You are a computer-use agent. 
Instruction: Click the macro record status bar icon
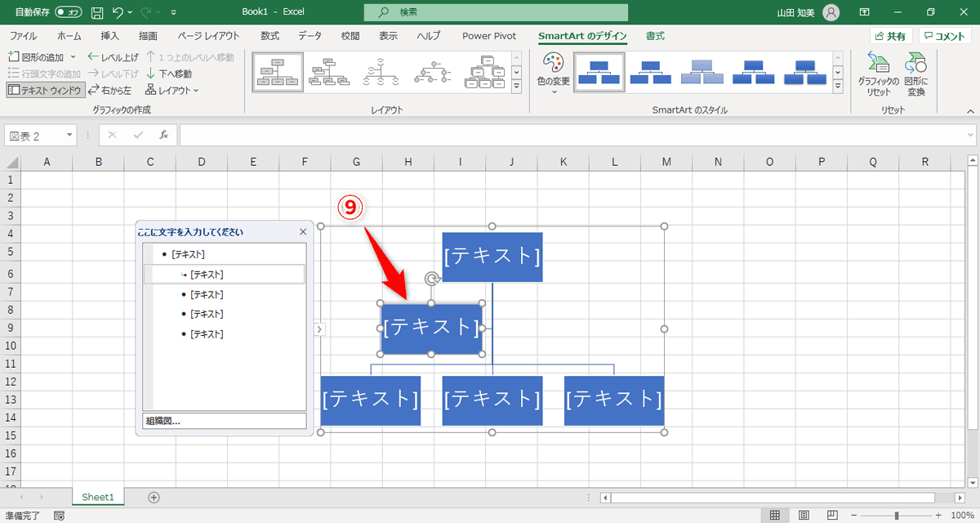[59, 516]
